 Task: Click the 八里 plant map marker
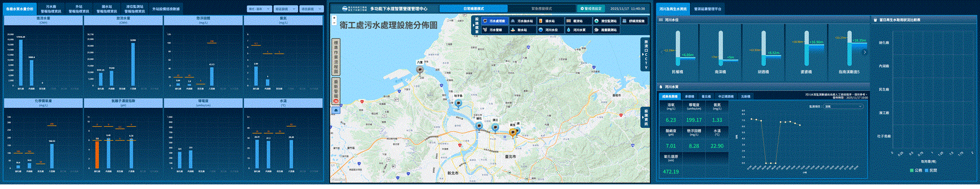click(x=420, y=70)
